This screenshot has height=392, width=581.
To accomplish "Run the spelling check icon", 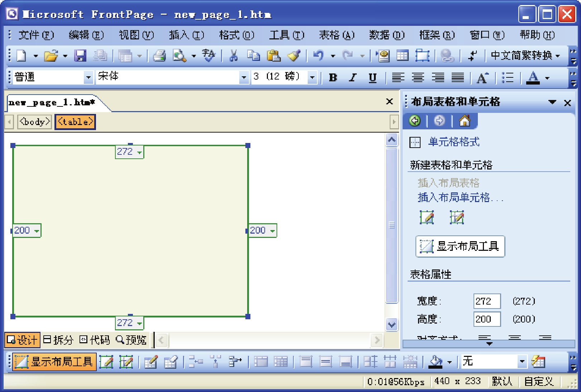I will coord(208,56).
